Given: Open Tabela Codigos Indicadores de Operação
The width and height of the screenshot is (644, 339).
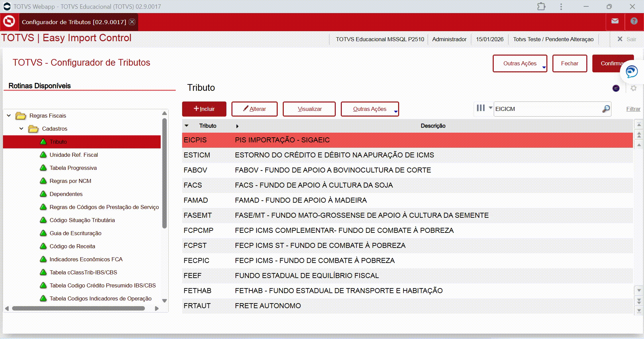Looking at the screenshot, I should point(100,298).
